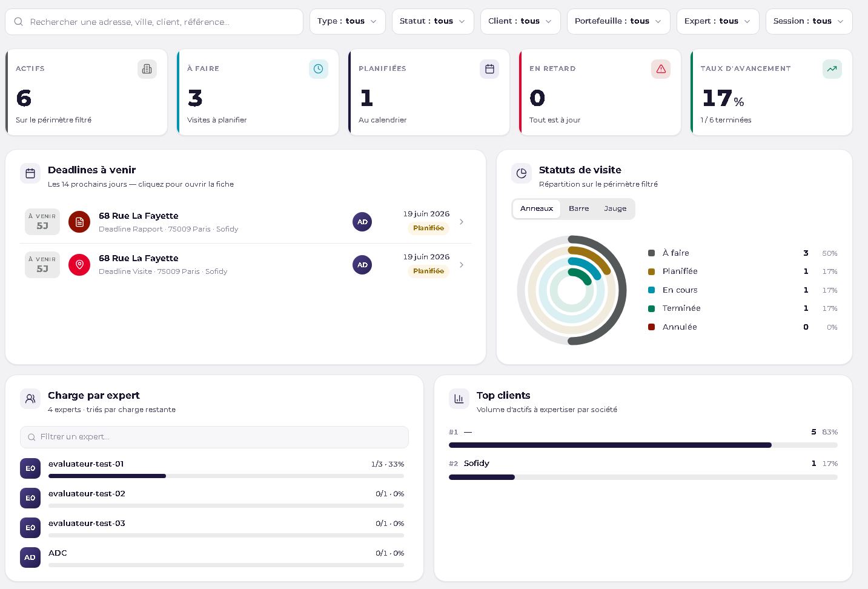
Task: Click the donut chart of visit statuses
Action: 572,290
